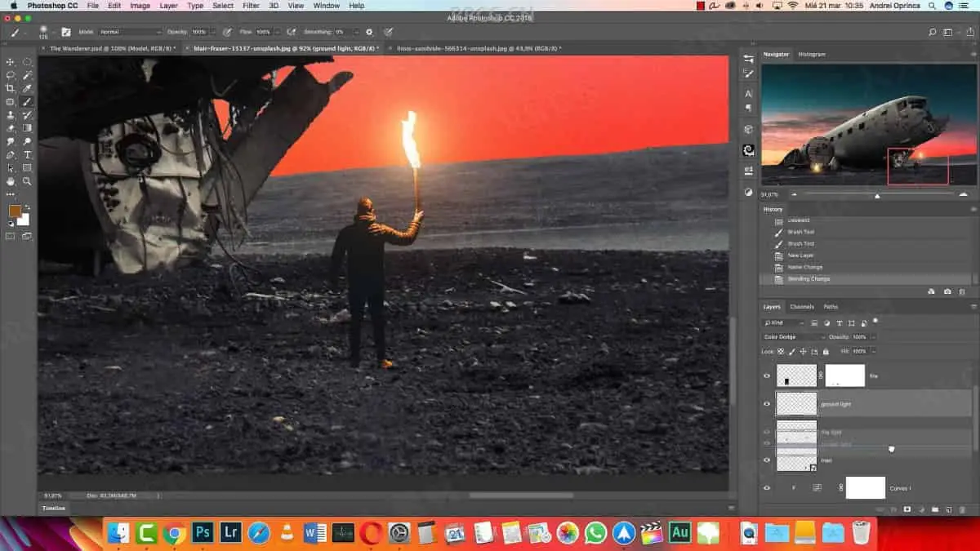Create new snapshot in History panel

coord(947,291)
